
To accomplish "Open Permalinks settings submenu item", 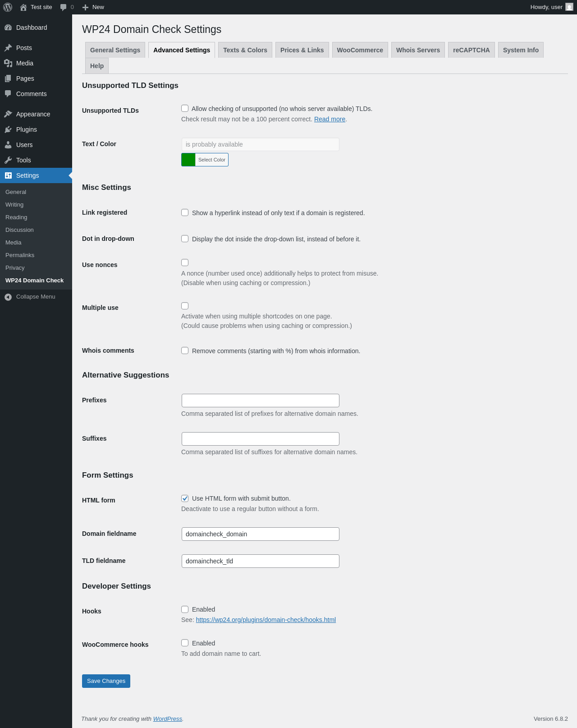I will [36, 255].
